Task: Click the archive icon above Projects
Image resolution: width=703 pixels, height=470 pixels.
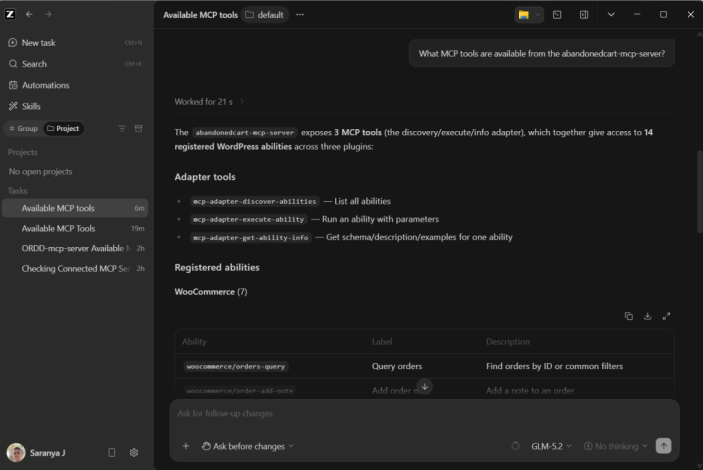Action: 139,129
